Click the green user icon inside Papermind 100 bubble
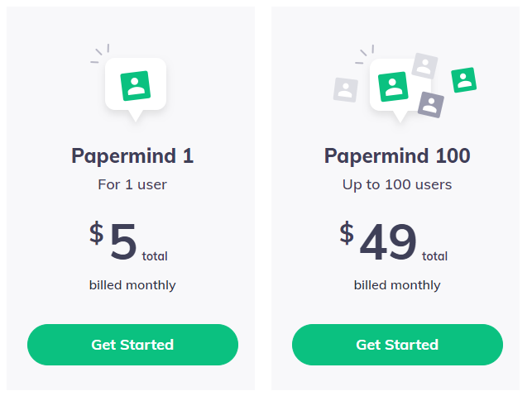Screen dimensions: 532x396 [x=393, y=87]
